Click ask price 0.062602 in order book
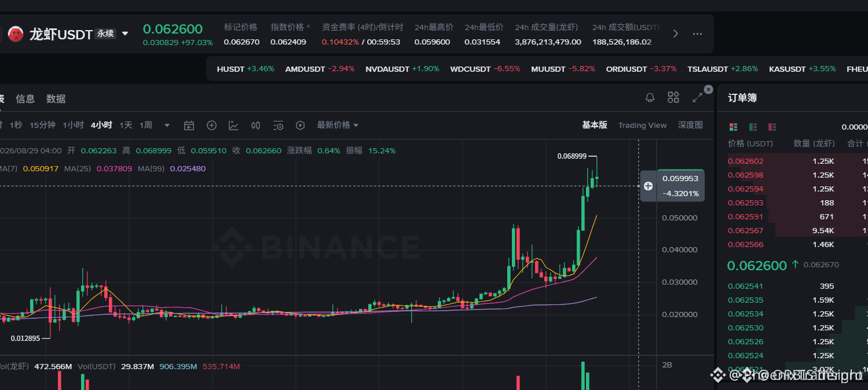The width and height of the screenshot is (868, 390). click(x=745, y=161)
